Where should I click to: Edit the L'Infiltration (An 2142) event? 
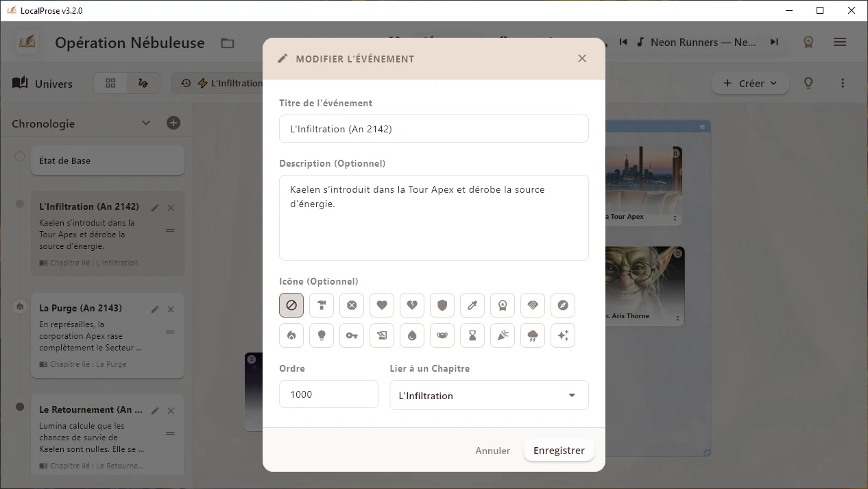(155, 208)
